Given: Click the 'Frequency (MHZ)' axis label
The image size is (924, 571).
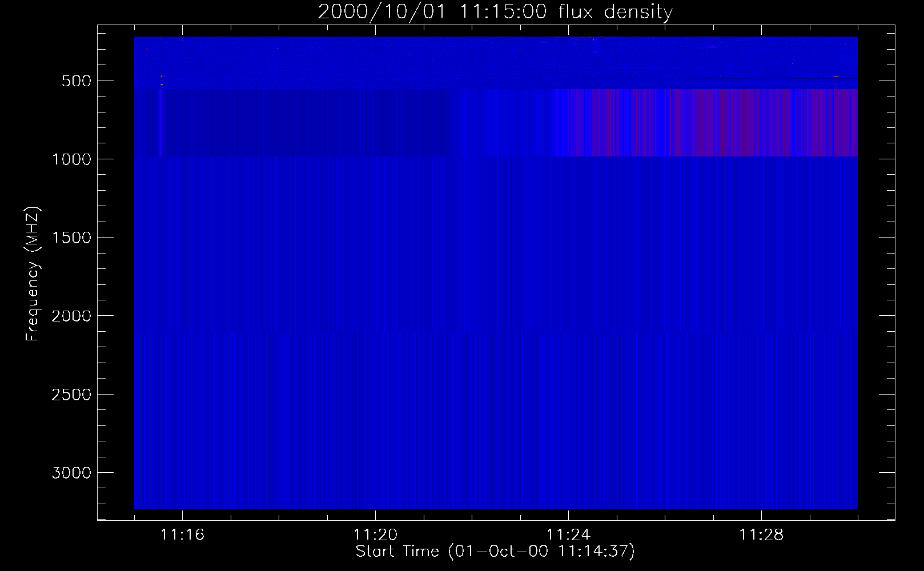Looking at the screenshot, I should click(33, 274).
